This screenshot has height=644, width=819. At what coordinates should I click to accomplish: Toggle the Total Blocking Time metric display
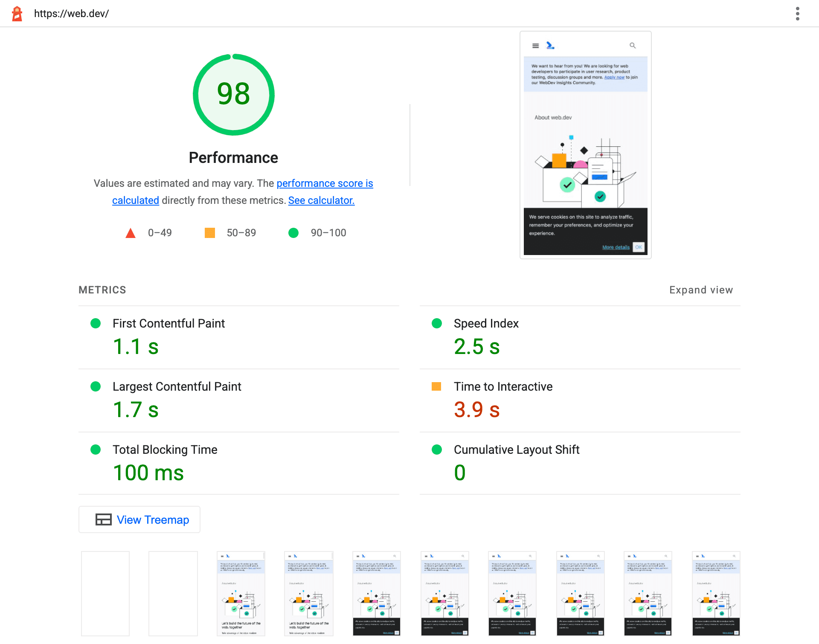tap(165, 449)
